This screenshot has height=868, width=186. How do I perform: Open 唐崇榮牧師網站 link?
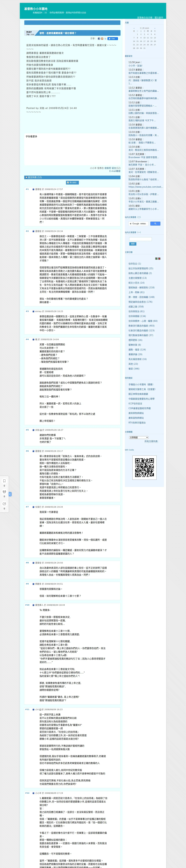(136, 413)
